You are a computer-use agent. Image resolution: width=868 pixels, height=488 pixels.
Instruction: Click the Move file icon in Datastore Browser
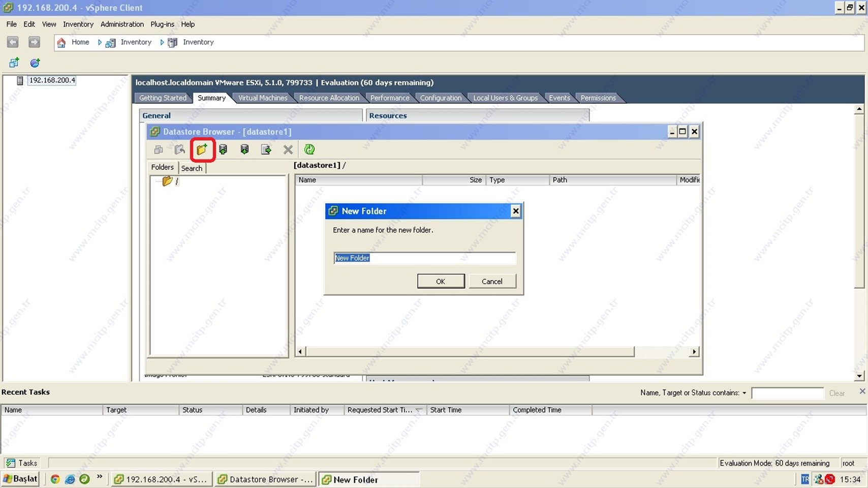(x=266, y=149)
